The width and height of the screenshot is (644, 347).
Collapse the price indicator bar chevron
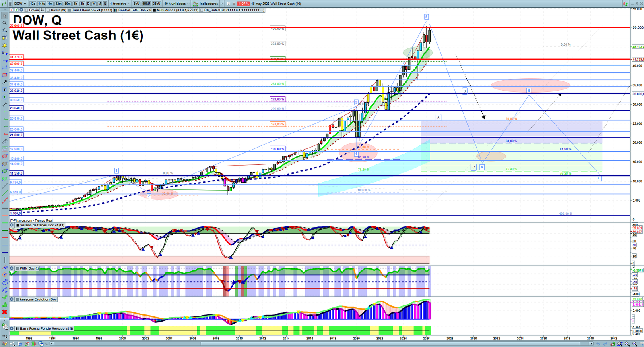pyautogui.click(x=4, y=10)
